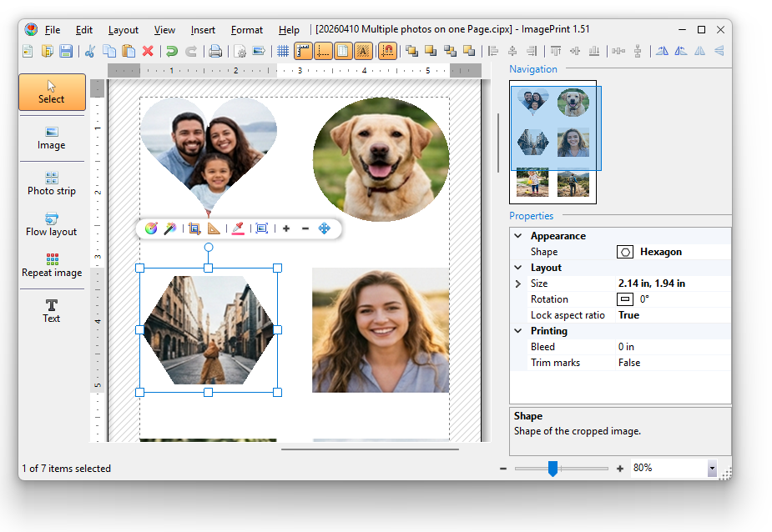772x532 pixels.
Task: Click the Select button in sidebar
Action: coord(52,90)
